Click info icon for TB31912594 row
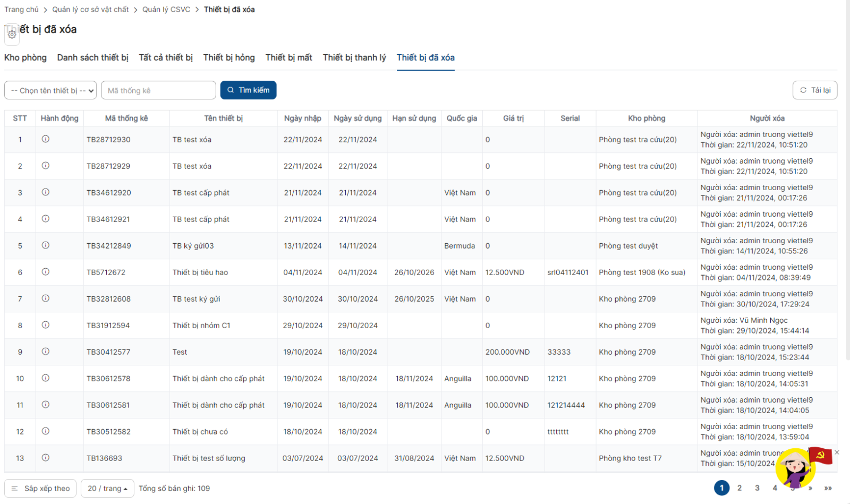This screenshot has height=504, width=850. coord(46,325)
